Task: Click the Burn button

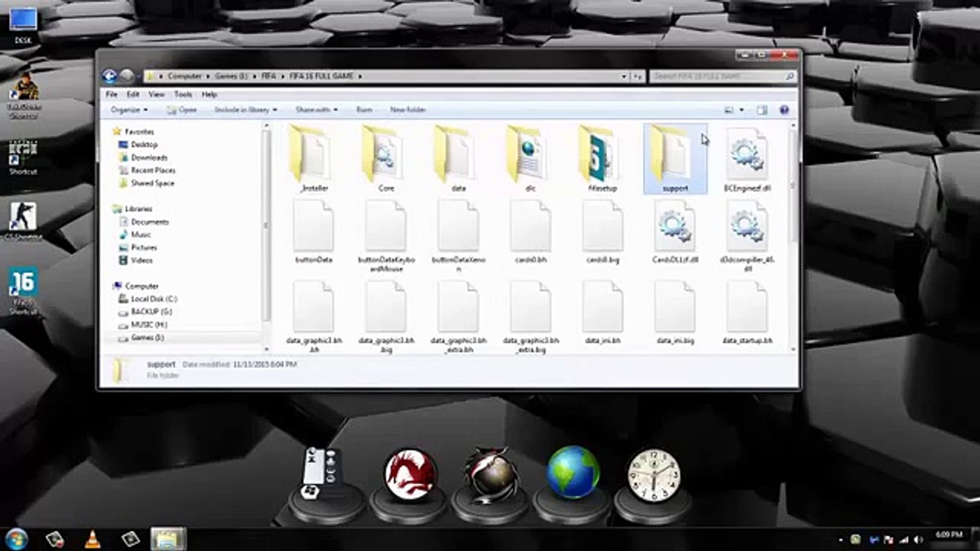Action: tap(364, 110)
